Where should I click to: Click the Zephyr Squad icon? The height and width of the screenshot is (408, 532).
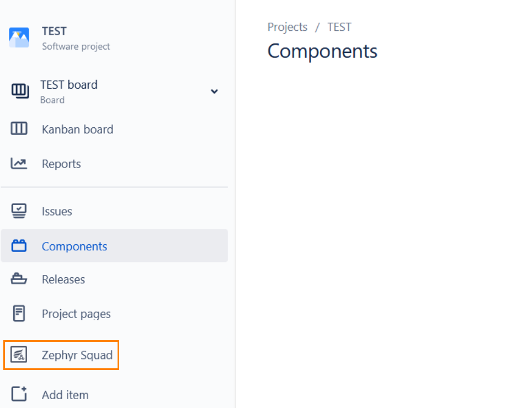(x=19, y=355)
